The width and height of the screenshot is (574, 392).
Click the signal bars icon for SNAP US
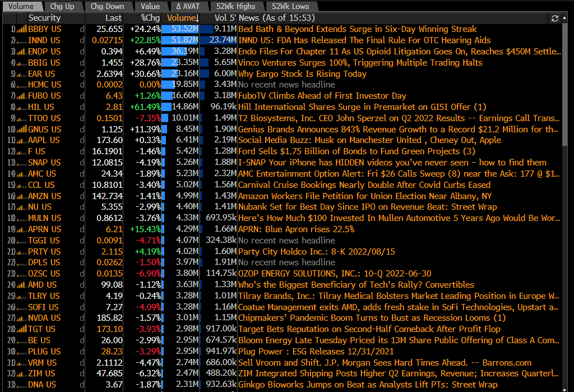(x=22, y=163)
